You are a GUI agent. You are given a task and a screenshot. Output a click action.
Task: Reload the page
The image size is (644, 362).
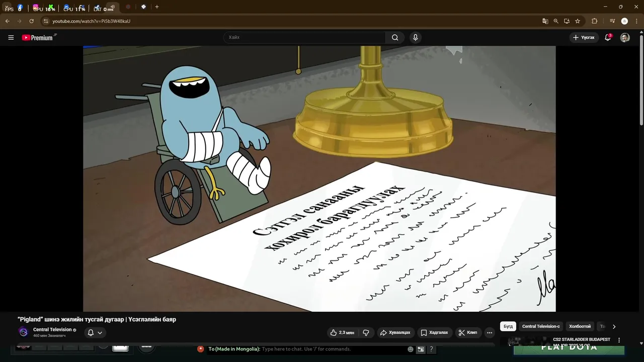[x=31, y=21]
